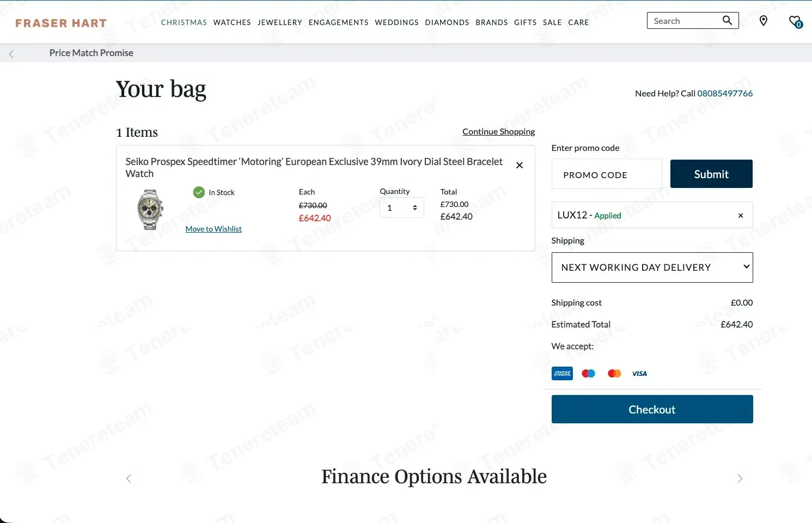The height and width of the screenshot is (523, 812).
Task: Click the Fraser Hart logo
Action: tap(61, 23)
